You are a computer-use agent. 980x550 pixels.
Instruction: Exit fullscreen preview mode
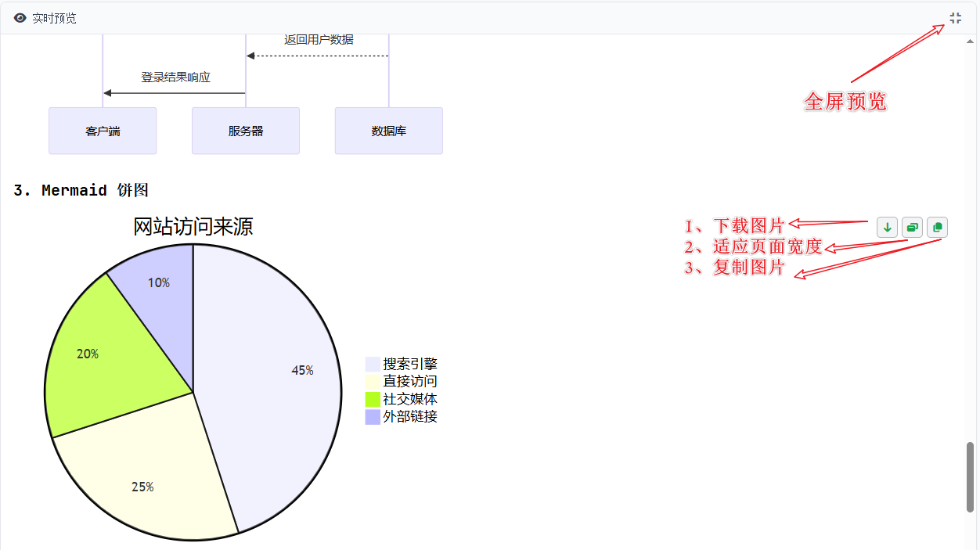pos(955,18)
